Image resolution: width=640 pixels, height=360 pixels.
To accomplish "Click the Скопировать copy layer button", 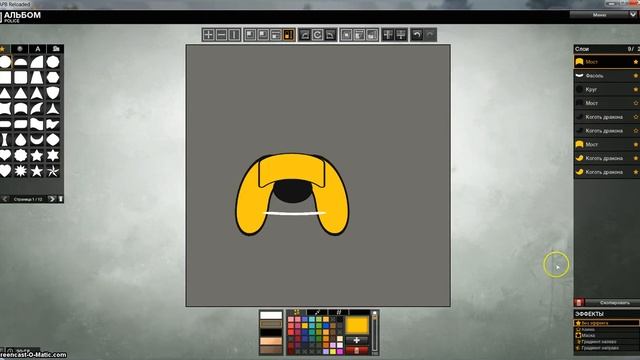I will click(x=613, y=302).
